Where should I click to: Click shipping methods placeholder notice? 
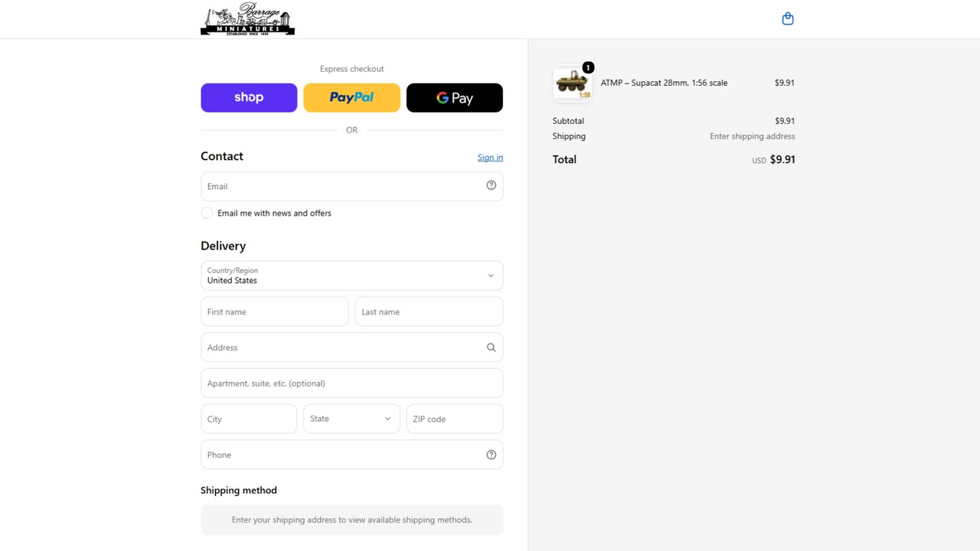(351, 520)
